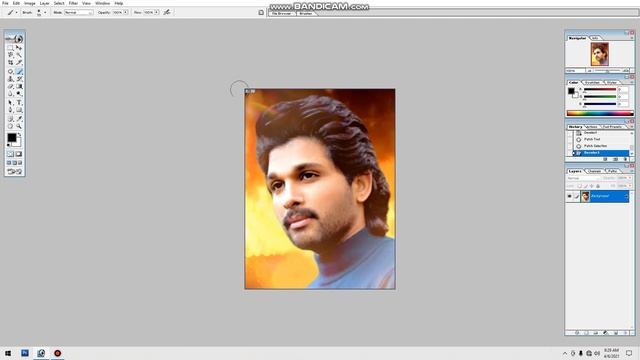This screenshot has height=360, width=640.
Task: Open the painting Mode dropdown in options bar
Action: [79, 13]
